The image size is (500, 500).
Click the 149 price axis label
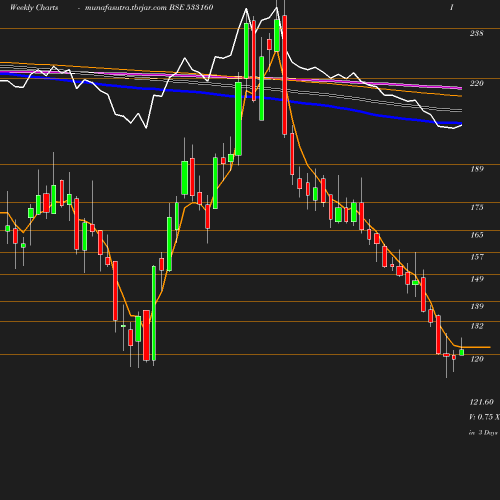click(477, 279)
